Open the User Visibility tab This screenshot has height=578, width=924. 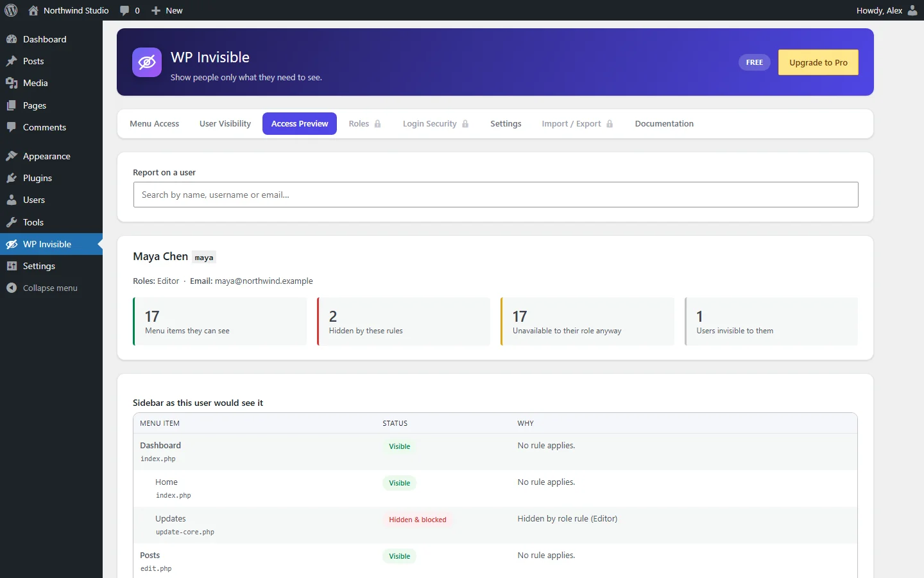point(225,124)
